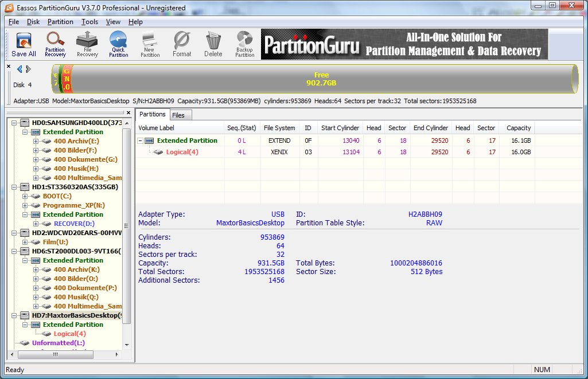Sort by the Start Cylinder column header

[340, 128]
